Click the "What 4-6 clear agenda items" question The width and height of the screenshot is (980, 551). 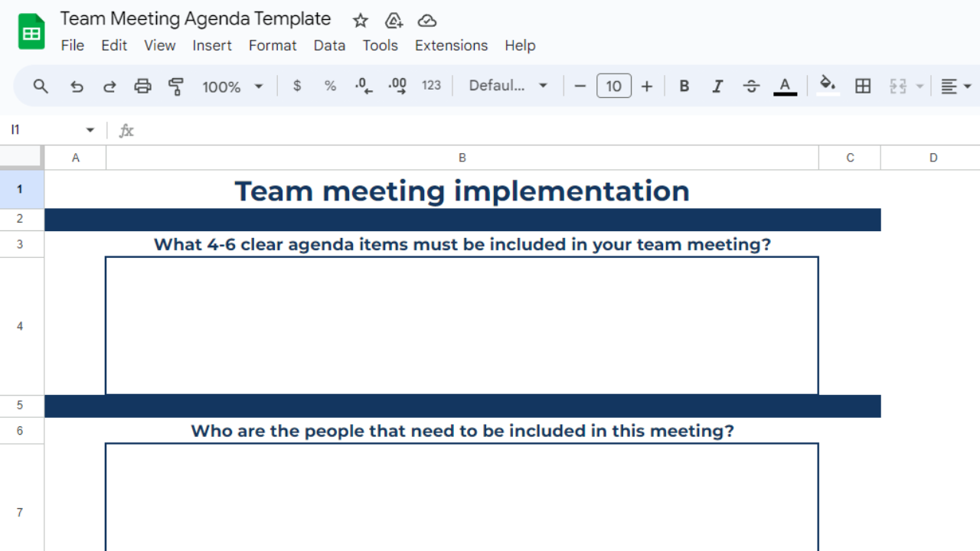(x=462, y=244)
